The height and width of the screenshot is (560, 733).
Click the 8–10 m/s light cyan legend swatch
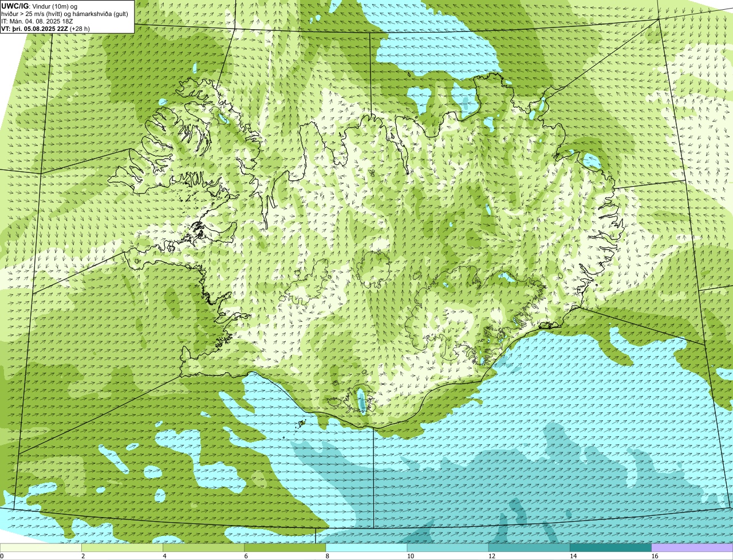point(366,547)
